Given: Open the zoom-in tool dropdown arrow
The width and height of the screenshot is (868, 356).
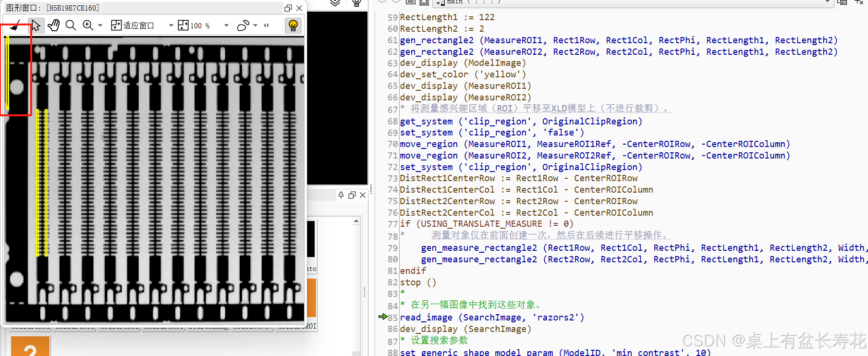Looking at the screenshot, I should point(100,25).
